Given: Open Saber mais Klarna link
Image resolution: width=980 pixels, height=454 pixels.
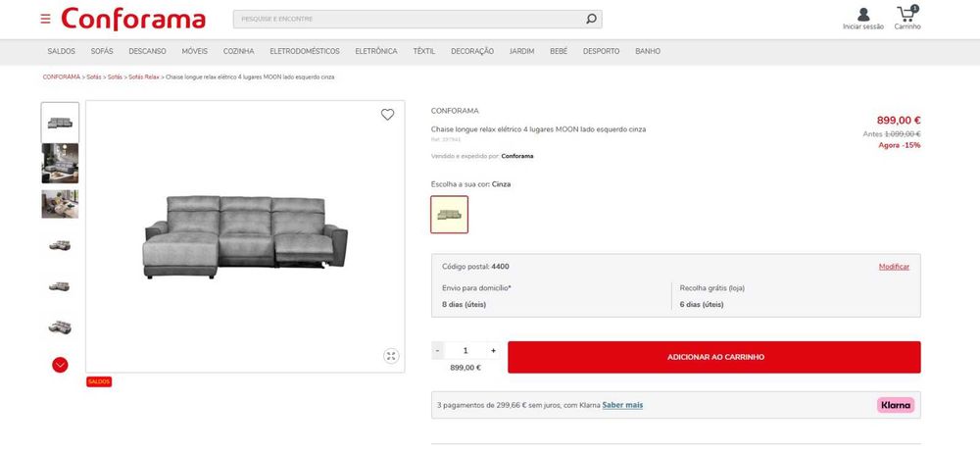Looking at the screenshot, I should 622,405.
